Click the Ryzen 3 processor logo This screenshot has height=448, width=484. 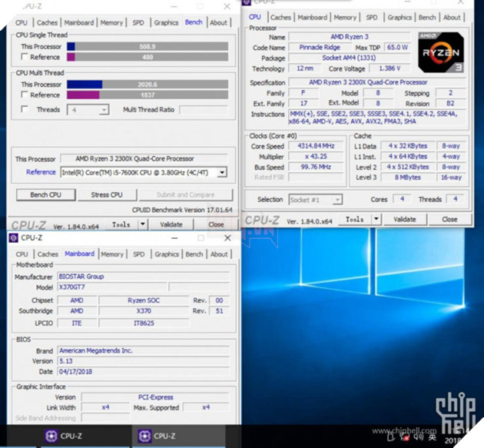(440, 52)
